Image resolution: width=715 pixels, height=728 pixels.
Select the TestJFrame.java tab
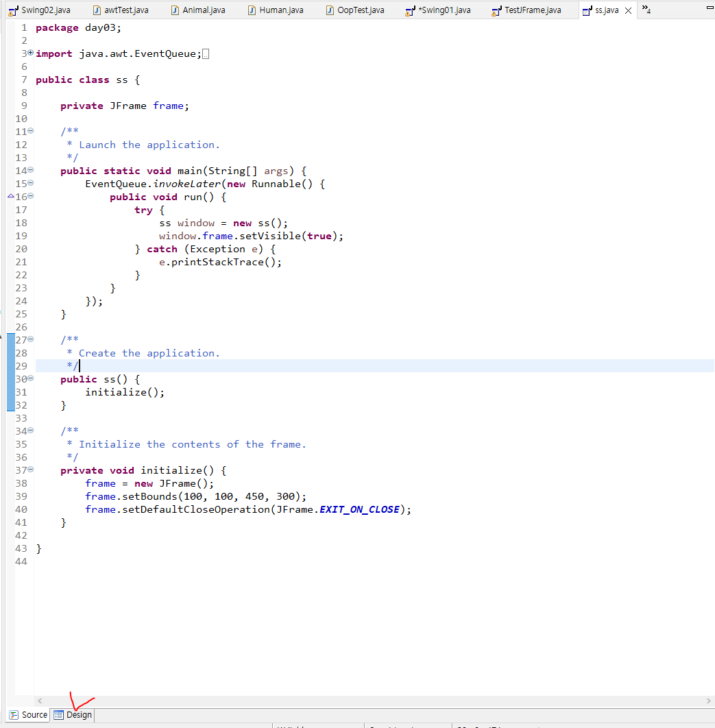(x=527, y=10)
